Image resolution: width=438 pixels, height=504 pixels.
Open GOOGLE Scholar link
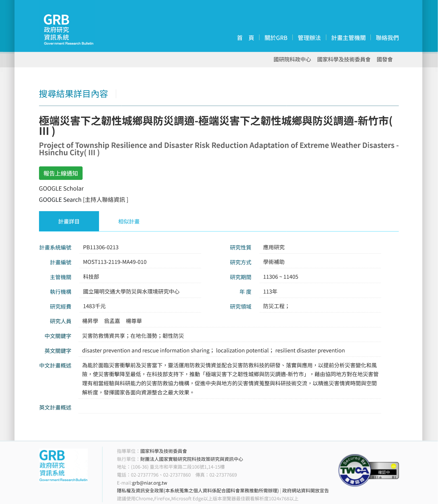[x=61, y=189]
